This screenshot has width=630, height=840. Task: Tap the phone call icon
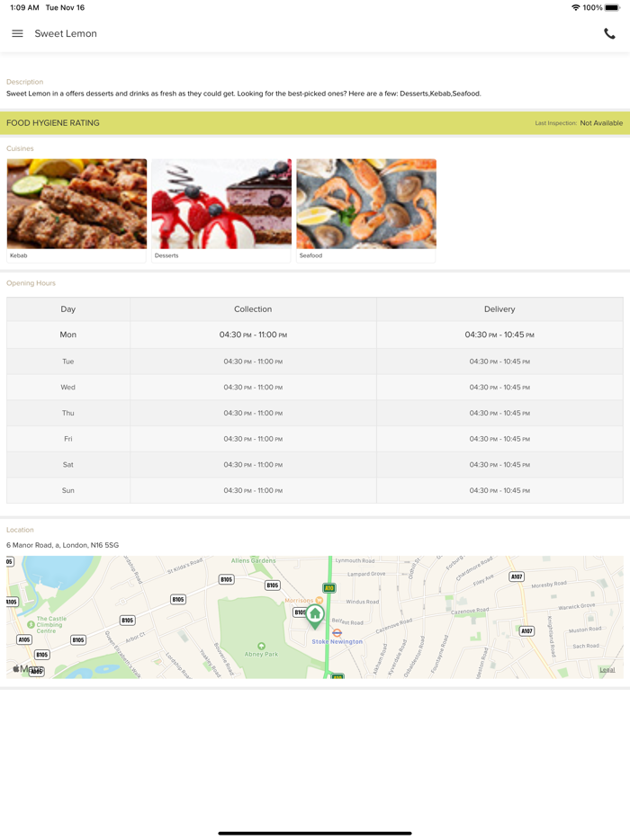[x=609, y=33]
